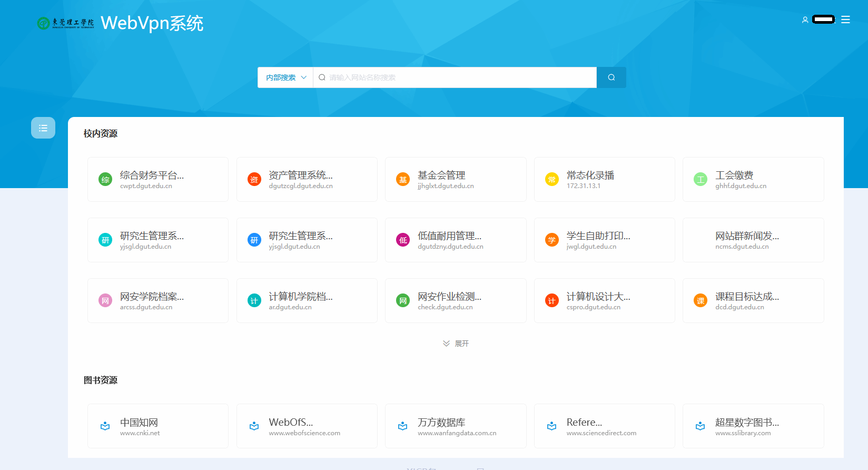Click the blue search magnifier button
This screenshot has height=470, width=868.
(611, 77)
